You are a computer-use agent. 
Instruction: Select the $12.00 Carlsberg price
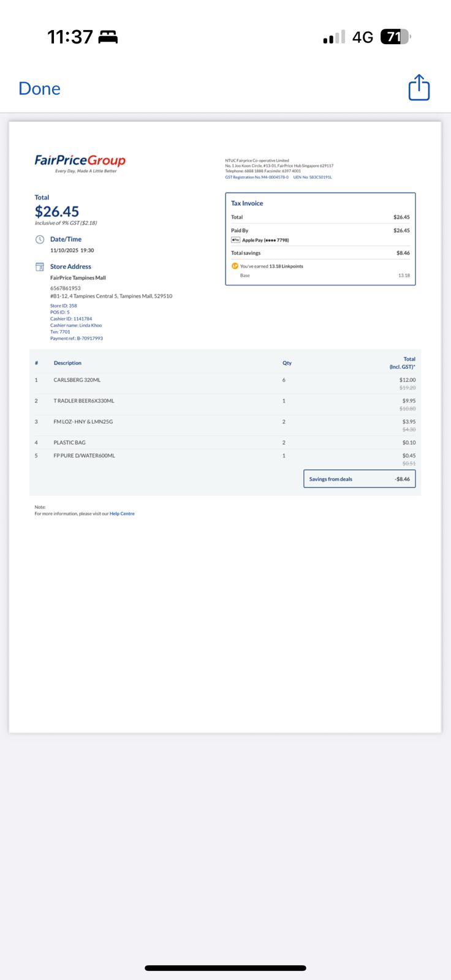407,380
